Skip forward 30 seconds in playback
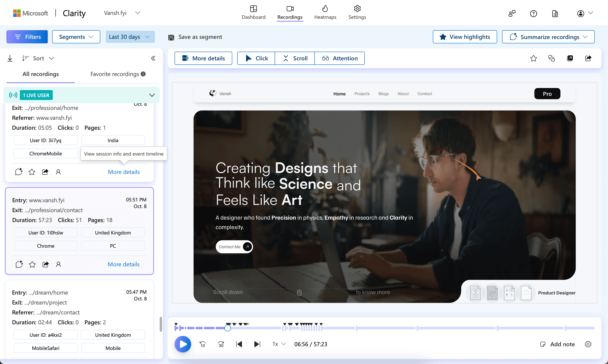The width and height of the screenshot is (608, 364). 221,344
